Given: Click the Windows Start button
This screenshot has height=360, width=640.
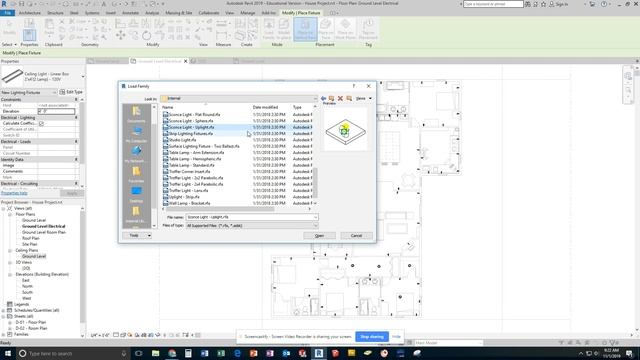Looking at the screenshot, I should click(x=8, y=353).
